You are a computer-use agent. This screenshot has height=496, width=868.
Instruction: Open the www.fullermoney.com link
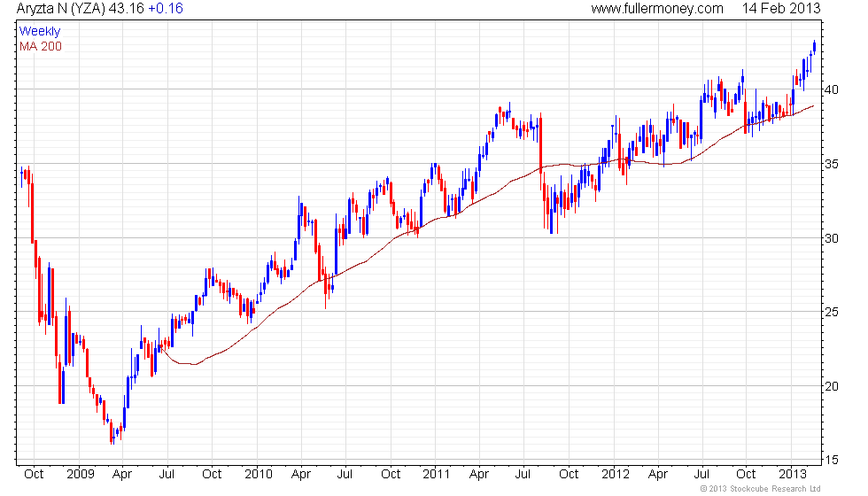pos(657,8)
